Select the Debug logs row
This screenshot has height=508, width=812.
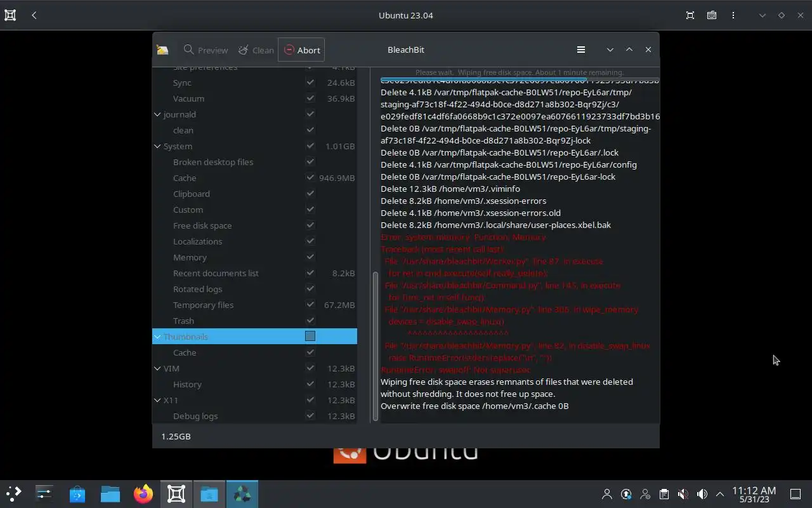click(x=254, y=416)
